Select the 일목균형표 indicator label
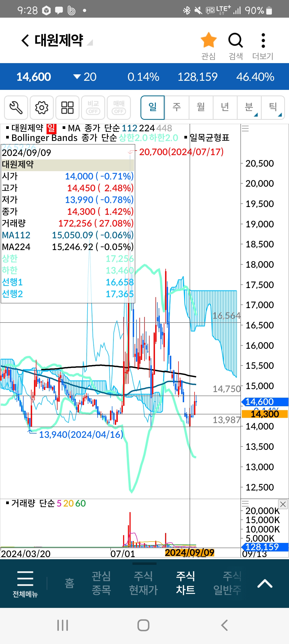Viewport: 289px width, 644px height. 210,138
